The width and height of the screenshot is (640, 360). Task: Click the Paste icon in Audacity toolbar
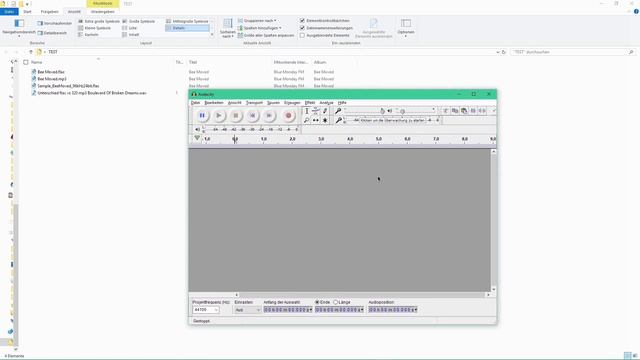464,111
